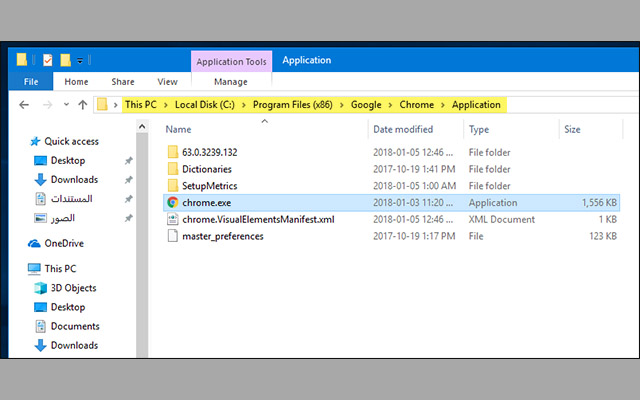Open the Manage tab under Application Tools
Image resolution: width=640 pixels, height=400 pixels.
click(x=230, y=82)
